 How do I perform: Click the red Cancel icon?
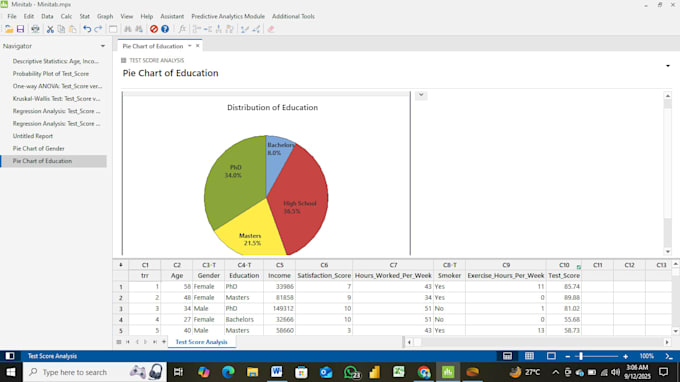coord(154,29)
